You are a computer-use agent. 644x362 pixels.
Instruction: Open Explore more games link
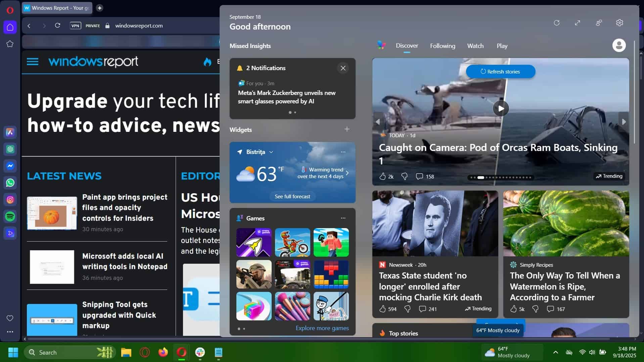point(322,328)
